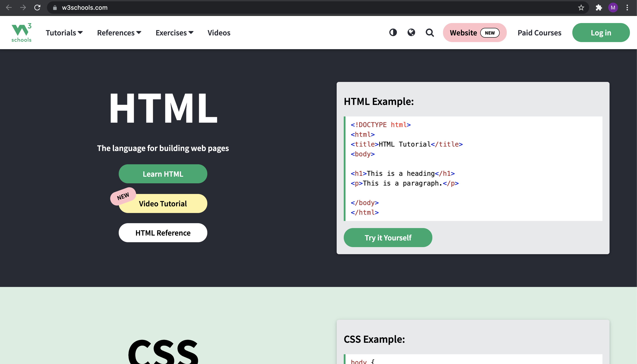637x364 pixels.
Task: Open the HTML Reference button
Action: point(163,233)
